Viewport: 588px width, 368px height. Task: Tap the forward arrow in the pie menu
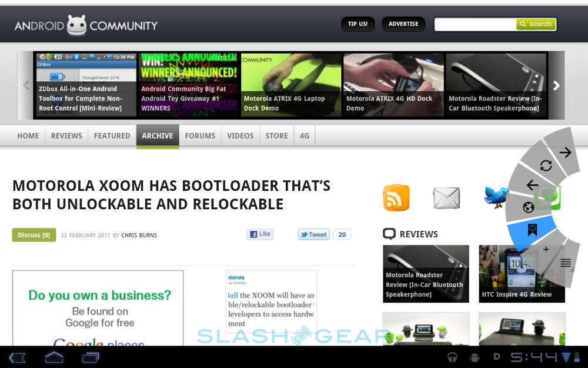click(x=565, y=152)
